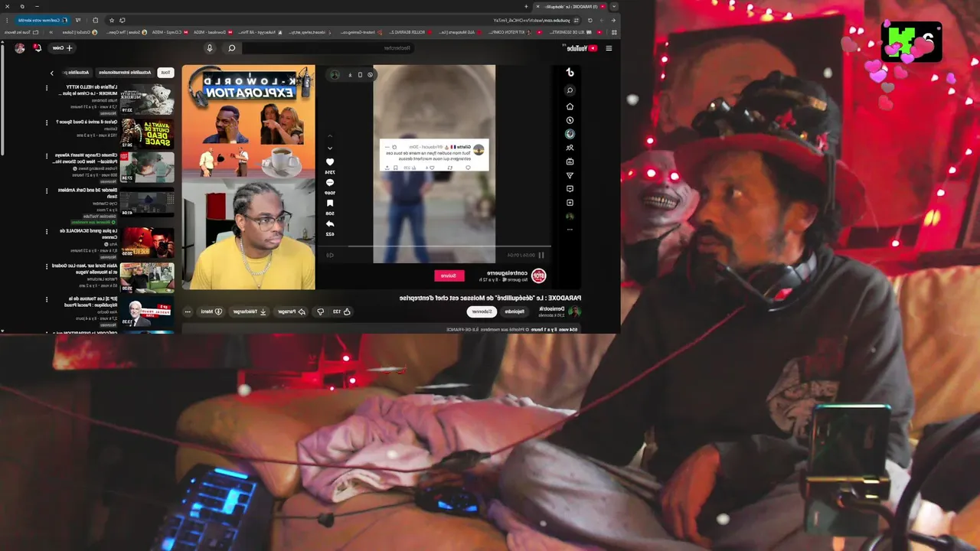Image resolution: width=980 pixels, height=551 pixels.
Task: Reload the page in browser
Action: tap(590, 20)
